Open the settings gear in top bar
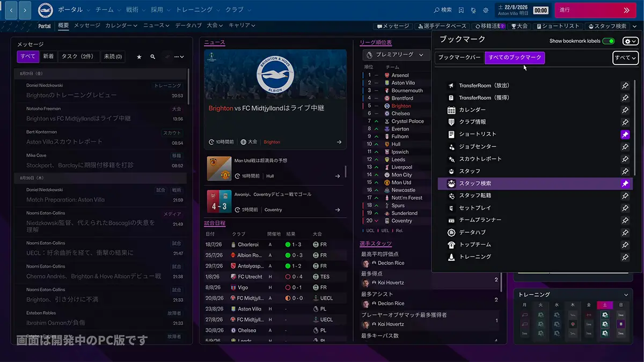644x362 pixels. point(486,10)
